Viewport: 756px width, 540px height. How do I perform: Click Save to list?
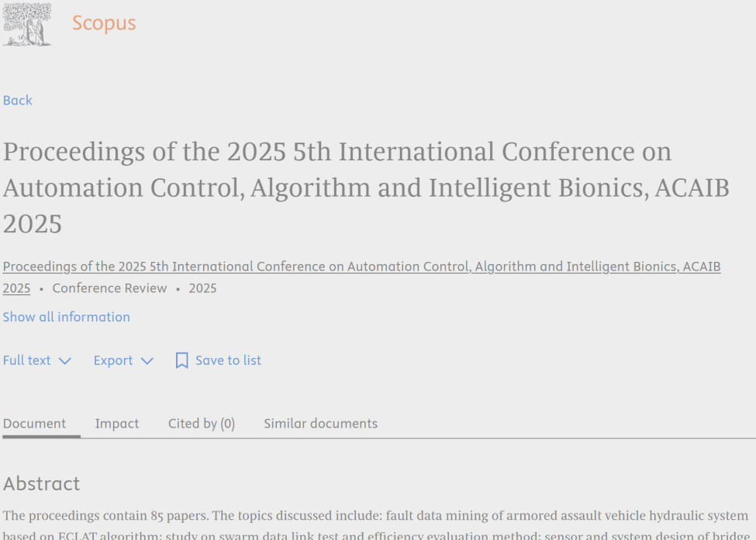(228, 360)
